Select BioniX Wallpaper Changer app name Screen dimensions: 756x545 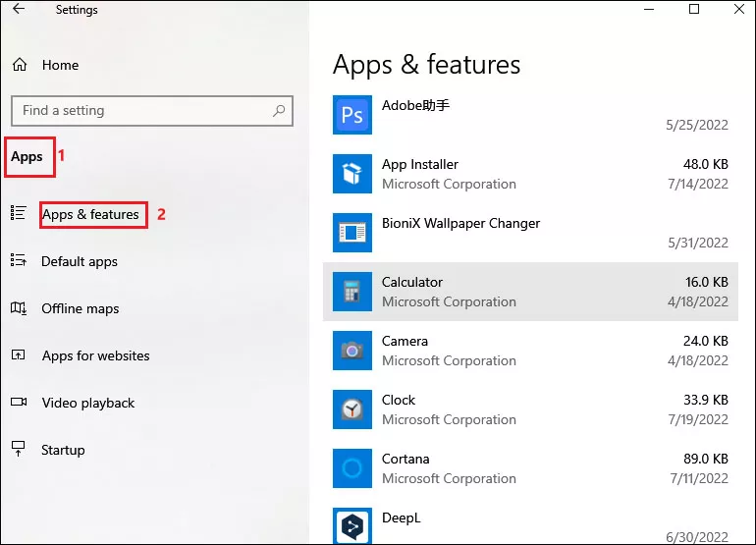460,223
